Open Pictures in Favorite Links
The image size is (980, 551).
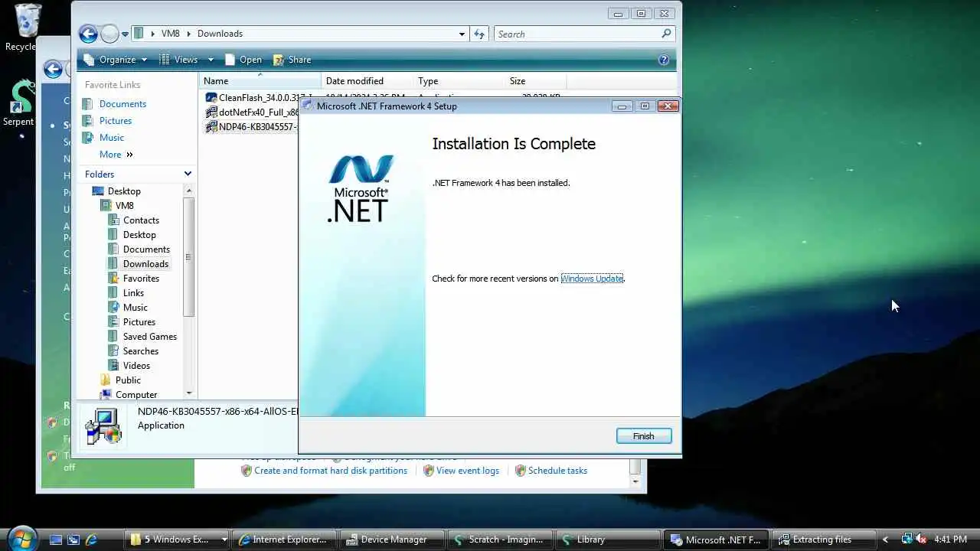[116, 121]
